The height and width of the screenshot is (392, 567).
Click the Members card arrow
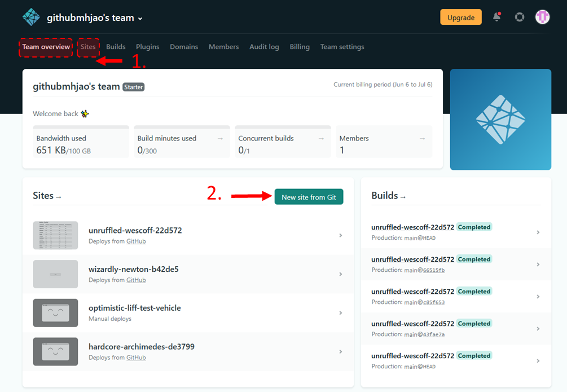coord(422,139)
